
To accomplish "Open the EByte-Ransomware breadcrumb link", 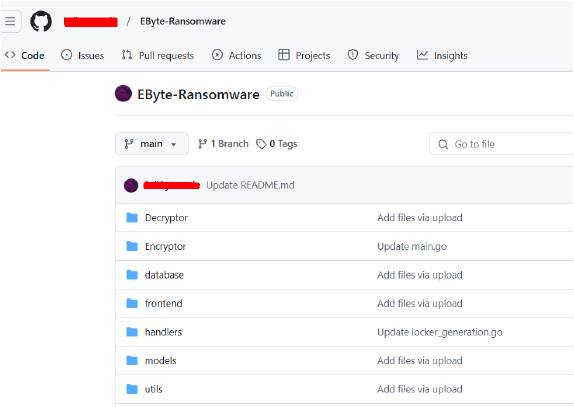I will click(183, 21).
